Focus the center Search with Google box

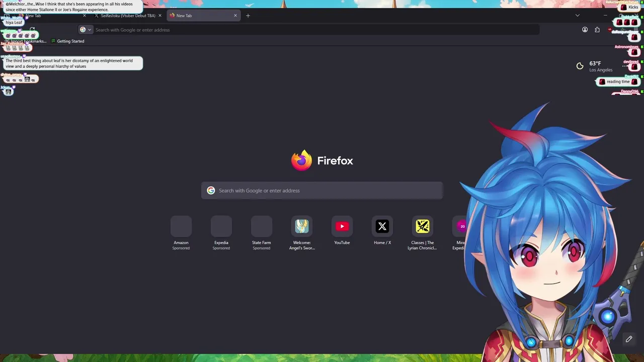point(322,191)
